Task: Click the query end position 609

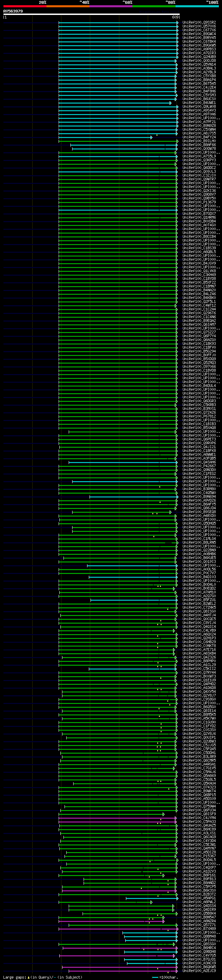Action: [175, 17]
